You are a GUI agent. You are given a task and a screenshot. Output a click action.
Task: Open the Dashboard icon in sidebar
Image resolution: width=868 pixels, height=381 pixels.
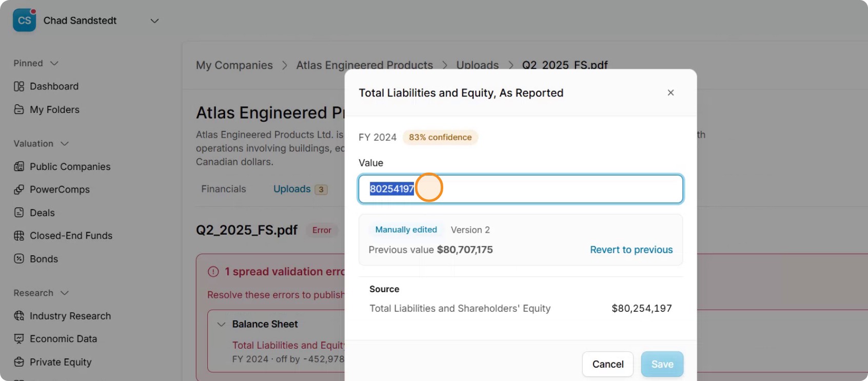pos(19,86)
